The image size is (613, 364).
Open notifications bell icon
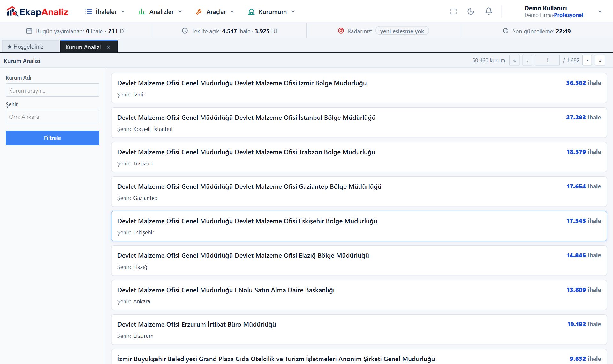click(488, 11)
